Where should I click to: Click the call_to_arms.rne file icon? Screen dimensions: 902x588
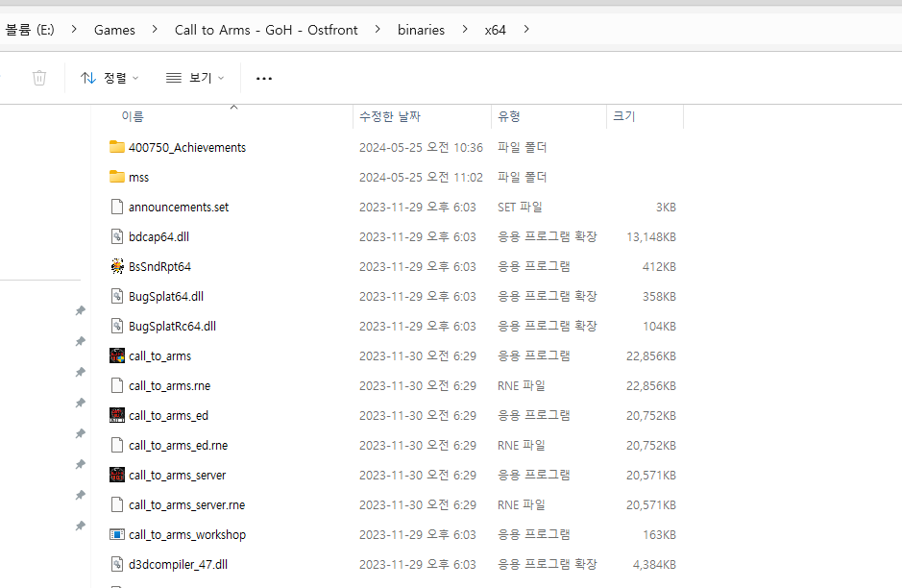117,385
